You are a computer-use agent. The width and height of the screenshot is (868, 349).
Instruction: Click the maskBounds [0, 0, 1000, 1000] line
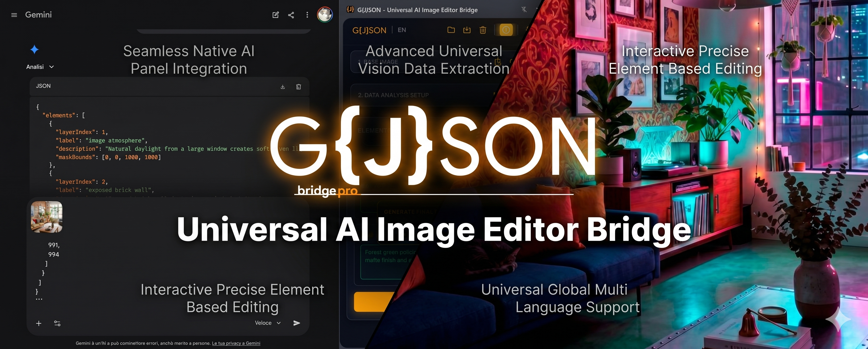click(108, 157)
